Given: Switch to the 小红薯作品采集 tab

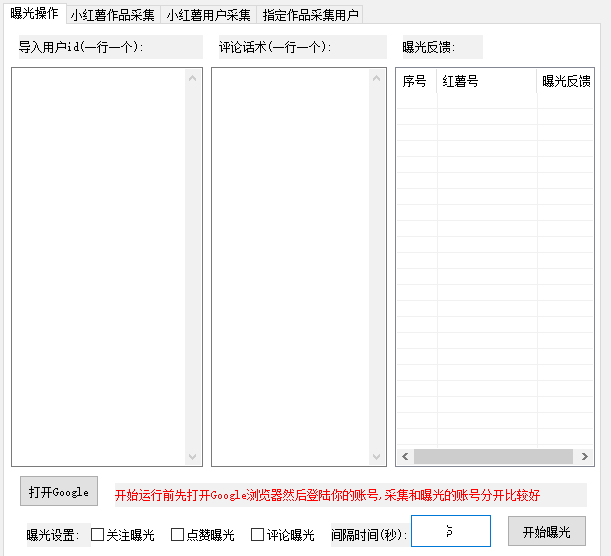Looking at the screenshot, I should click(x=112, y=15).
